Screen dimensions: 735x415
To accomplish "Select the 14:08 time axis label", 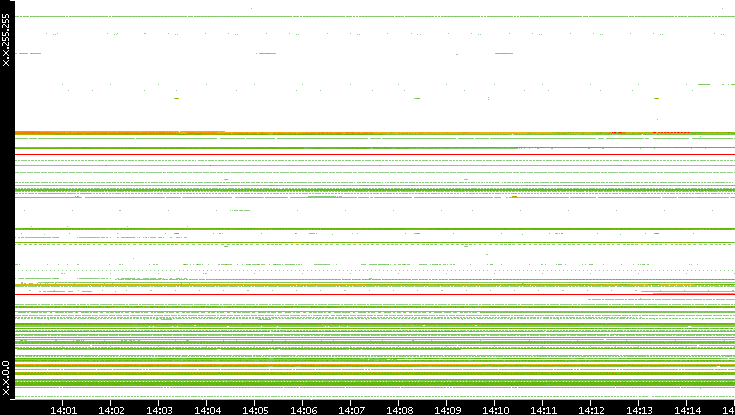I will pos(399,411).
